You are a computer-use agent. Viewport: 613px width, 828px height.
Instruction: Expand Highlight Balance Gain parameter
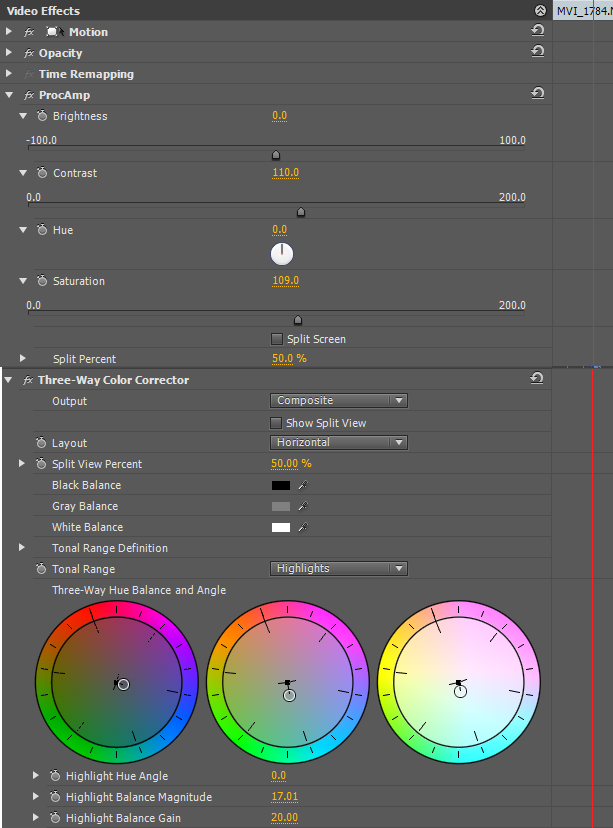coord(36,817)
